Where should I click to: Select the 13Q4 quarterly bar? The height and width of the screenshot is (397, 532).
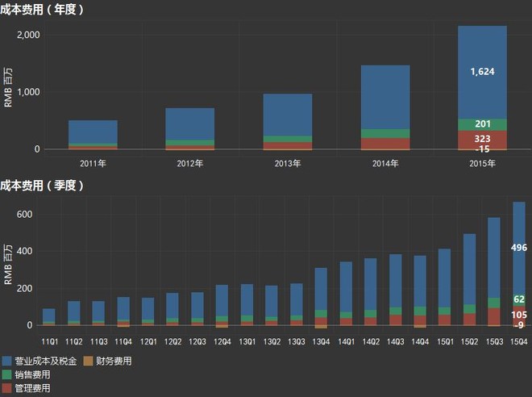coord(321,298)
